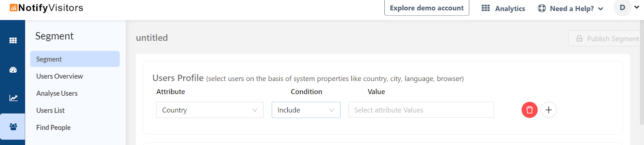Open Find People menu item

[x=53, y=127]
